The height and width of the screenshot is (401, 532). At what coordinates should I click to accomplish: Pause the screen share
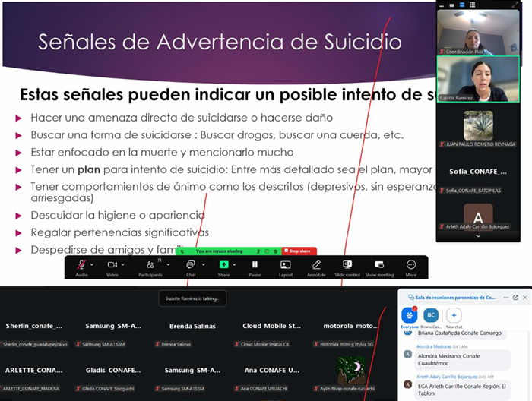pyautogui.click(x=255, y=264)
